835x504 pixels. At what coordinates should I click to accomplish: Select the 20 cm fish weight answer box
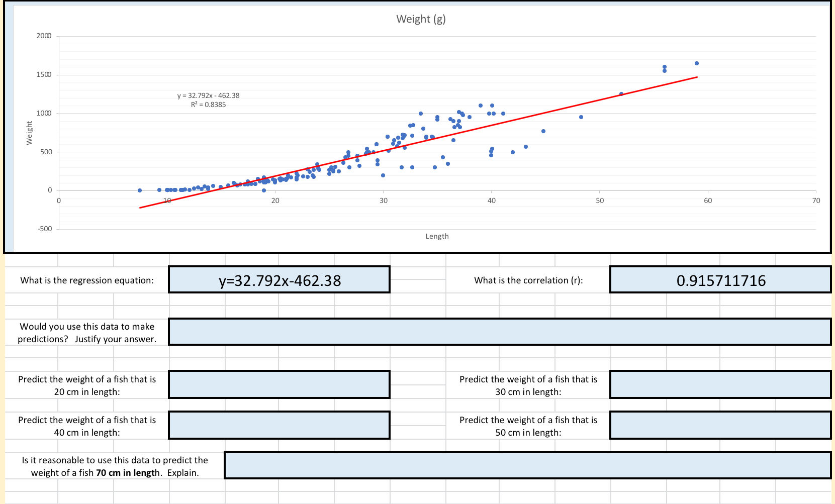point(280,384)
